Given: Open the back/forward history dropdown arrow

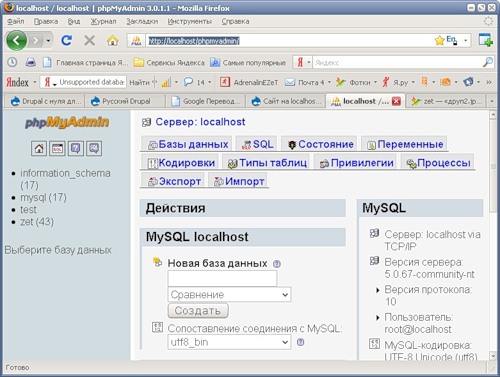Looking at the screenshot, I should click(x=48, y=41).
